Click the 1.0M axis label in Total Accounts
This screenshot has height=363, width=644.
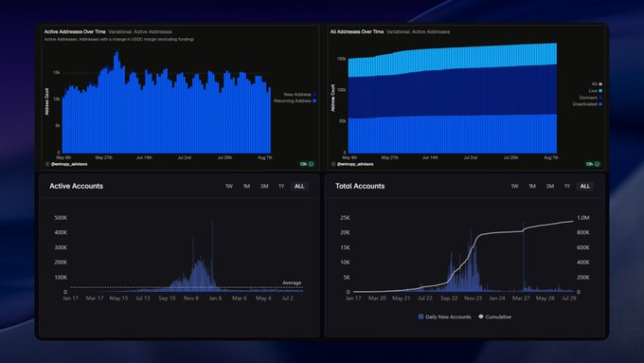point(582,217)
